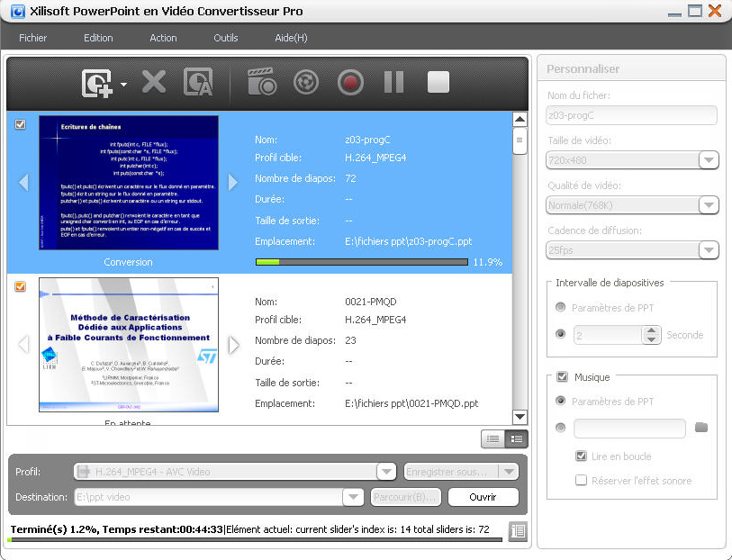
Task: Click the file list scroll up arrow
Action: coord(520,119)
